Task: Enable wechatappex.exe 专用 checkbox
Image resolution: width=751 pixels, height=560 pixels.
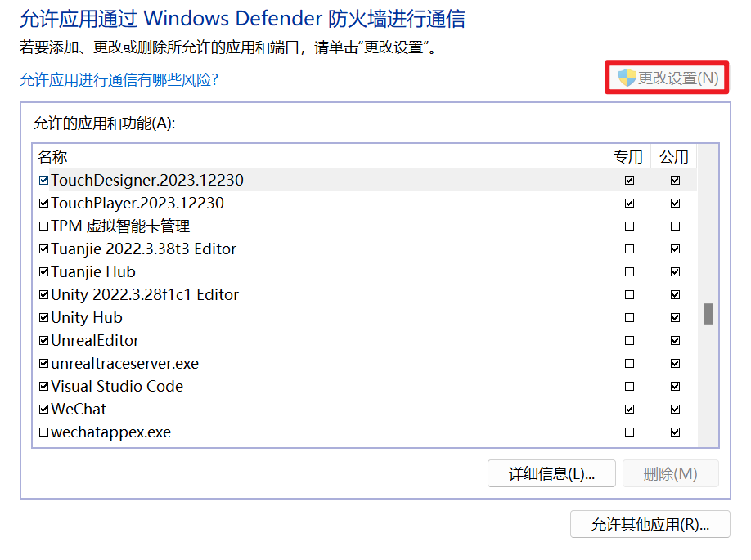Action: coord(629,432)
